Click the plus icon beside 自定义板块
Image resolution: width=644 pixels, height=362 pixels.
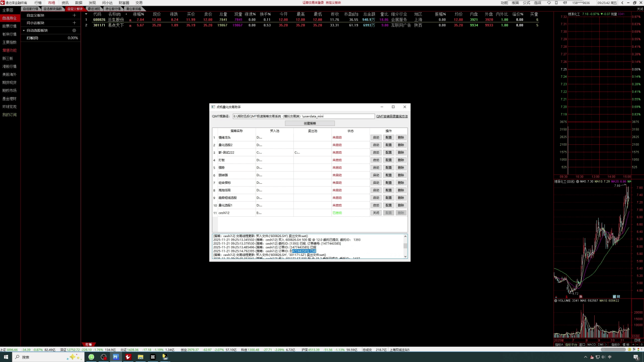pos(74,15)
